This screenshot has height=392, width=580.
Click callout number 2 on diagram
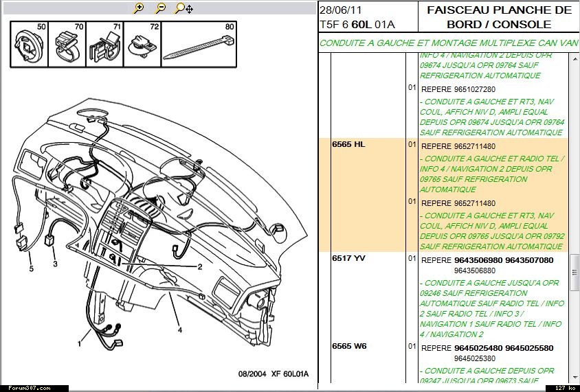(x=199, y=267)
